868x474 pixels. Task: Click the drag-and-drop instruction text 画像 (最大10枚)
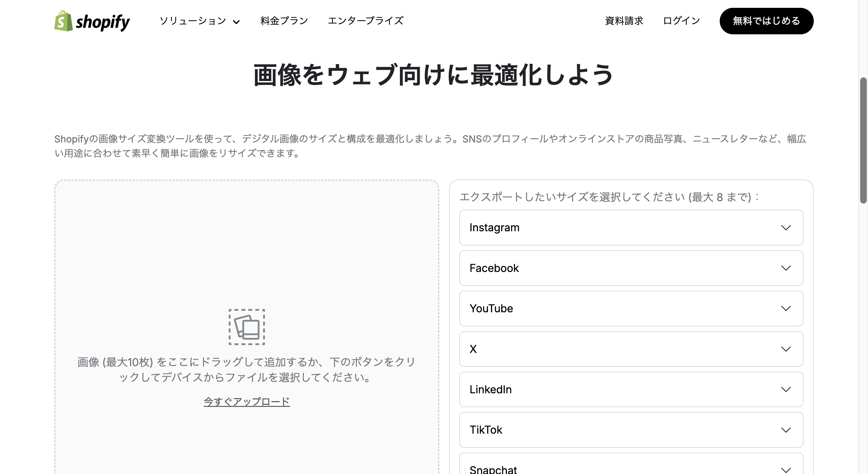coord(247,370)
